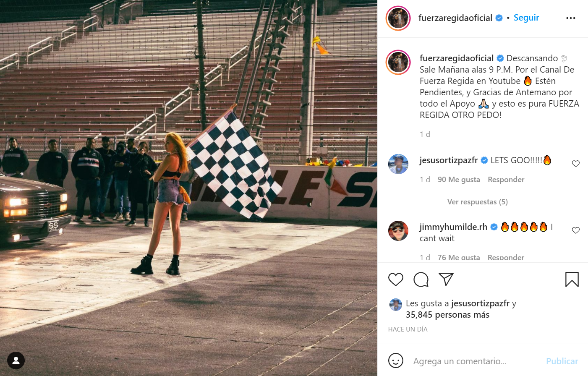588x376 pixels.
Task: Click Publicar to submit a comment
Action: (x=562, y=360)
